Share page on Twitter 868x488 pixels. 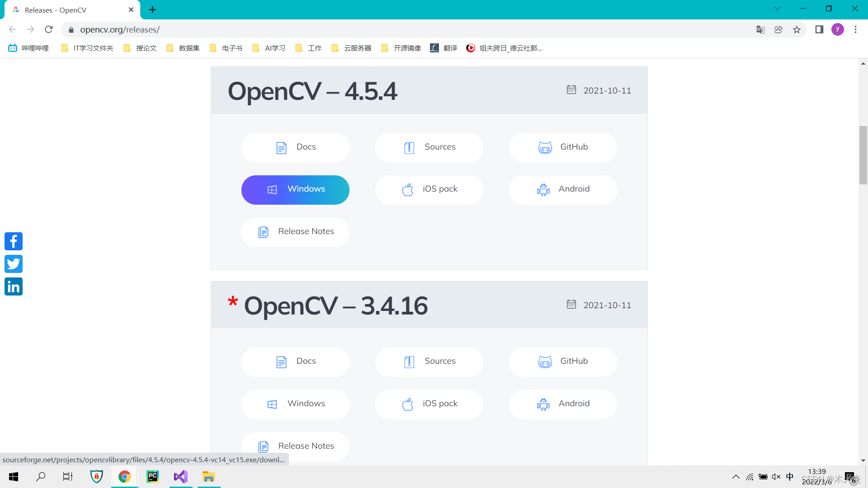[14, 264]
